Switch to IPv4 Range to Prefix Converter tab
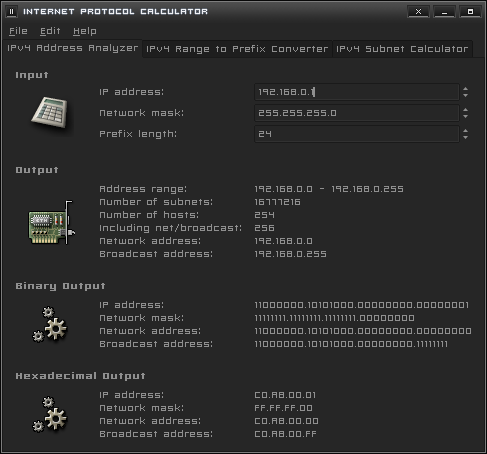 tap(237, 49)
